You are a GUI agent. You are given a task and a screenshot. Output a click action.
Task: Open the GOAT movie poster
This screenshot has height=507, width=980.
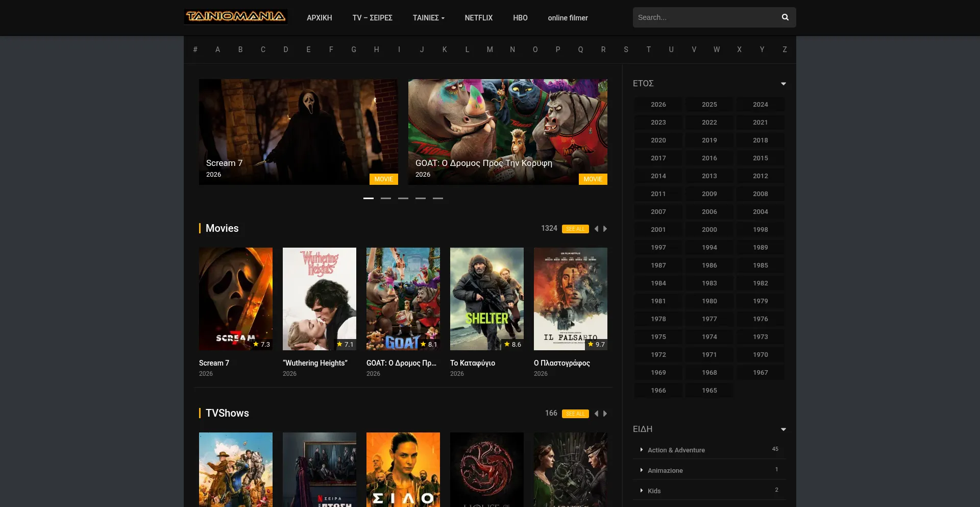click(403, 299)
